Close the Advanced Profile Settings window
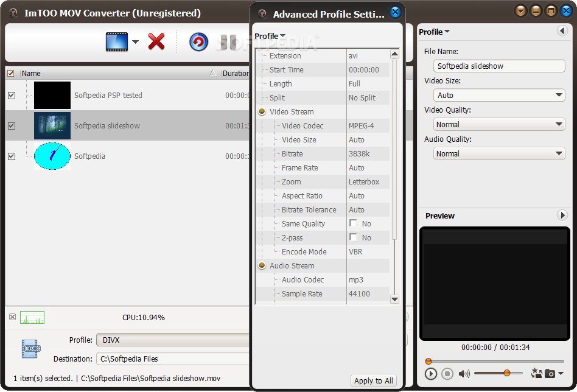Screen dimensions: 577x392 [395, 12]
